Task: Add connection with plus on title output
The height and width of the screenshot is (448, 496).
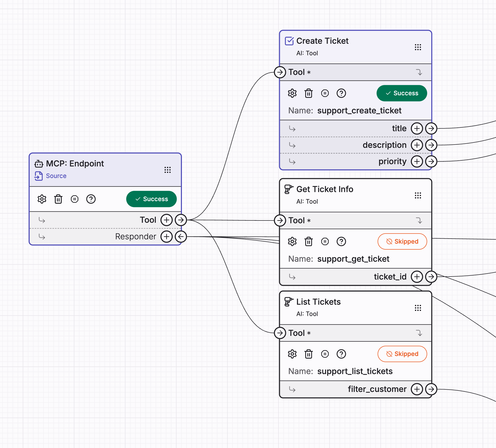Action: tap(417, 128)
